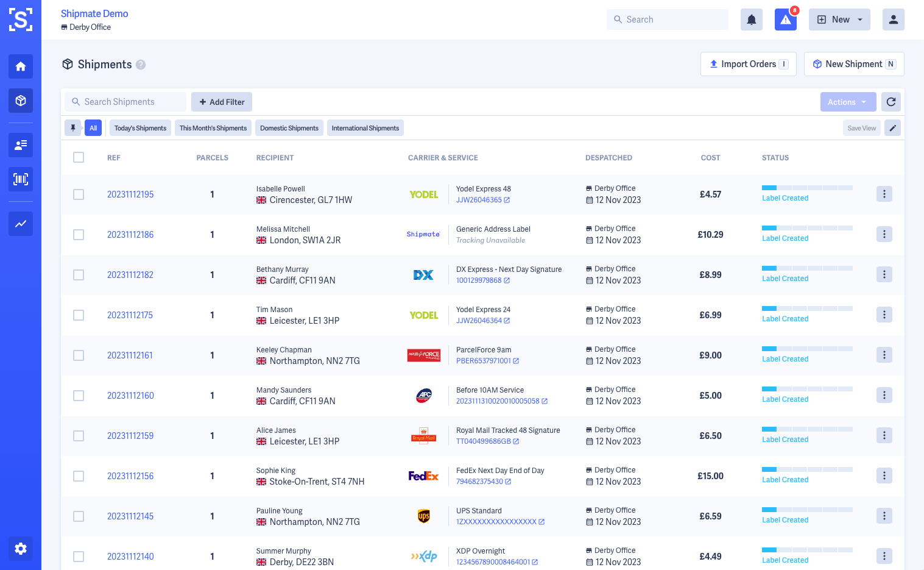Screen dimensions: 924x570
Task: Click the Shipments help question mark icon
Action: pos(141,65)
